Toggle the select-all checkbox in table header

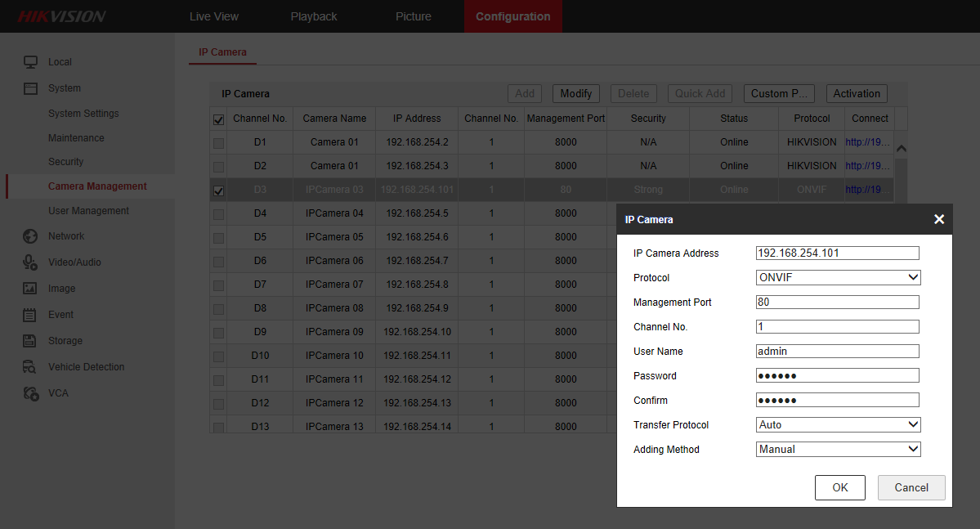coord(218,119)
